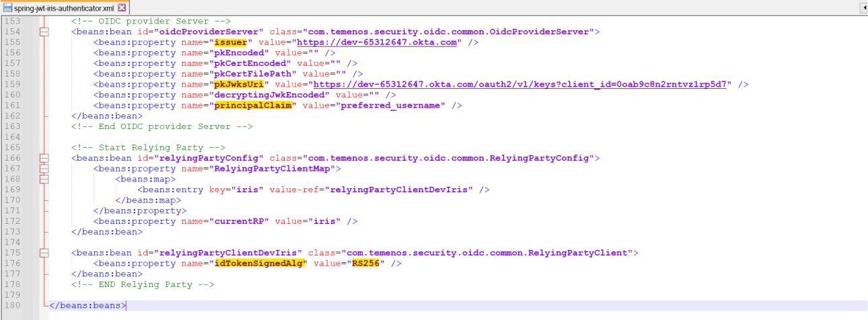The height and width of the screenshot is (320, 868).
Task: Click line number 180 in the margin
Action: [12, 305]
